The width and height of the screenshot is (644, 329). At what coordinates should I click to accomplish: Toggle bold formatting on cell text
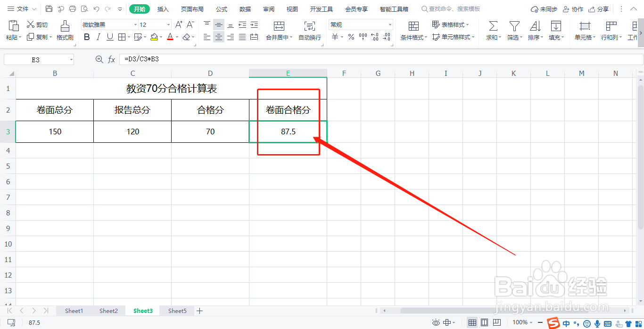(x=86, y=37)
